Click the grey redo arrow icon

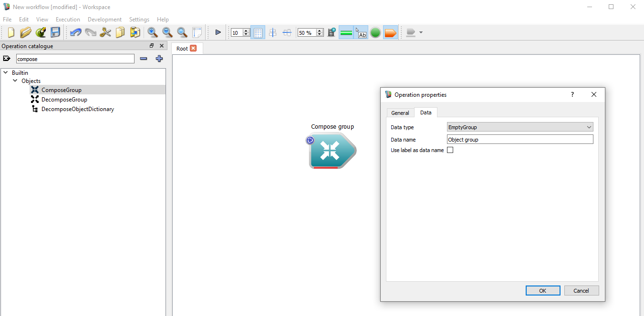pos(90,32)
